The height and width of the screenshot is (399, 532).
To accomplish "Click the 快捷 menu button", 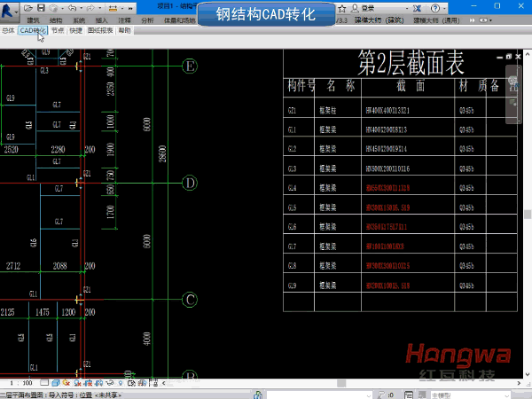I will tap(75, 30).
